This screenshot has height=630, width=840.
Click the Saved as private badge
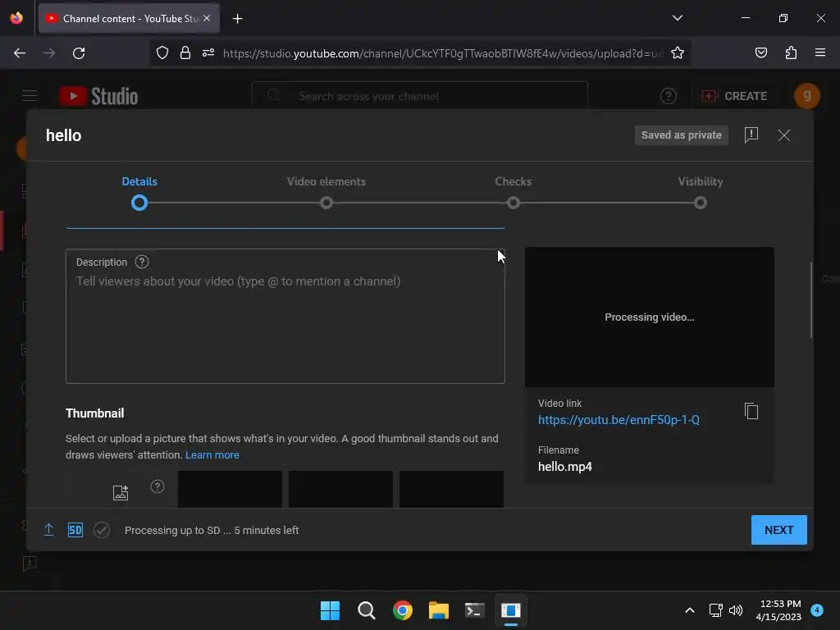682,135
